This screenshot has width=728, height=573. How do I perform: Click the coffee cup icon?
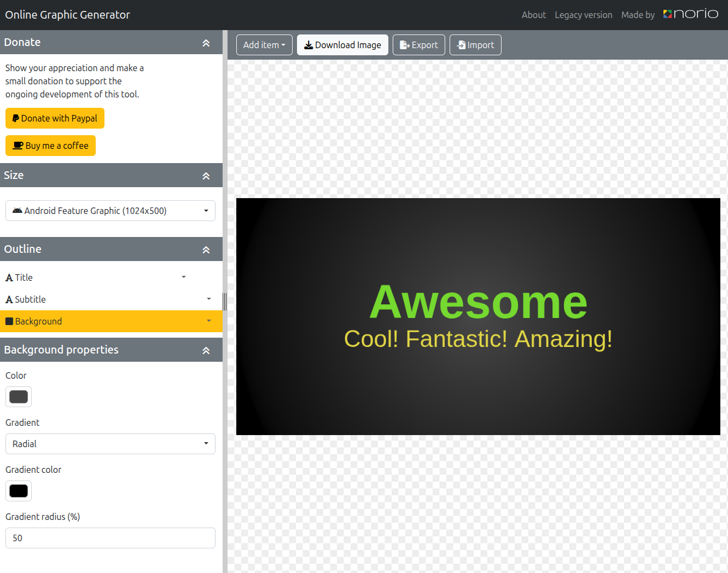[x=18, y=146]
